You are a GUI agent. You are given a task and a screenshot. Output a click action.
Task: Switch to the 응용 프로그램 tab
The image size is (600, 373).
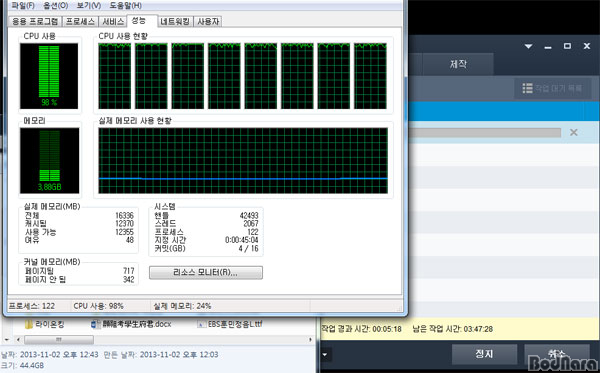click(x=35, y=21)
